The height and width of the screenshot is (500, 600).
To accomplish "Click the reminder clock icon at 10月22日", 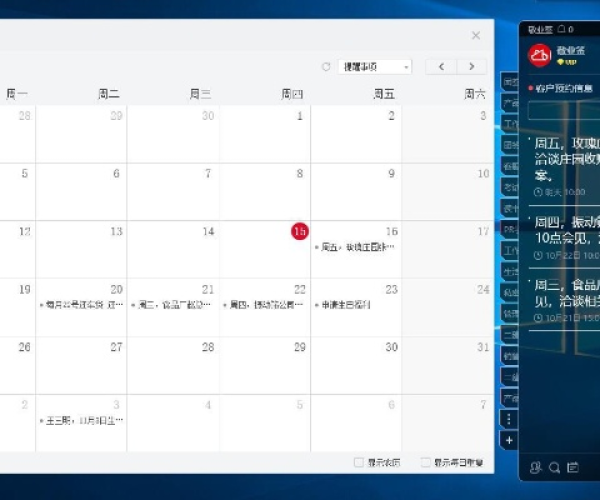I will point(538,255).
